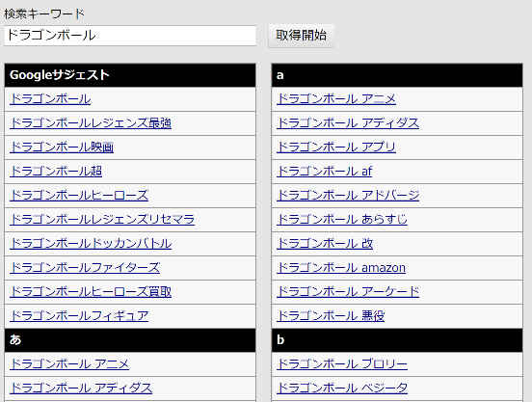Open the ドラゴンボール 改 link
Screen dimensions: 532x402
(325, 244)
